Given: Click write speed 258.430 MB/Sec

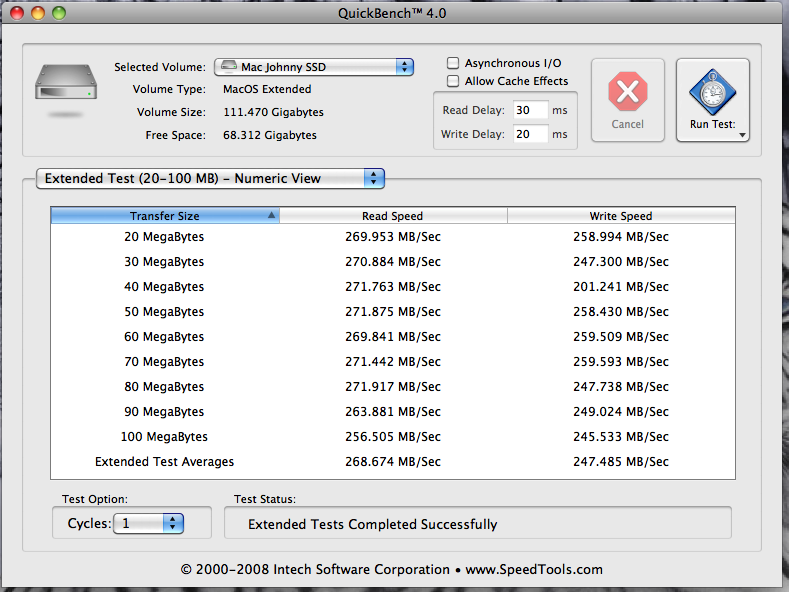Looking at the screenshot, I should pos(621,312).
